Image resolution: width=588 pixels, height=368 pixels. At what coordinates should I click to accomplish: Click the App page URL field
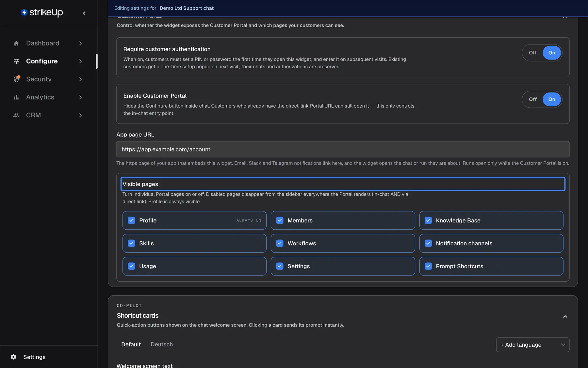[x=343, y=149]
